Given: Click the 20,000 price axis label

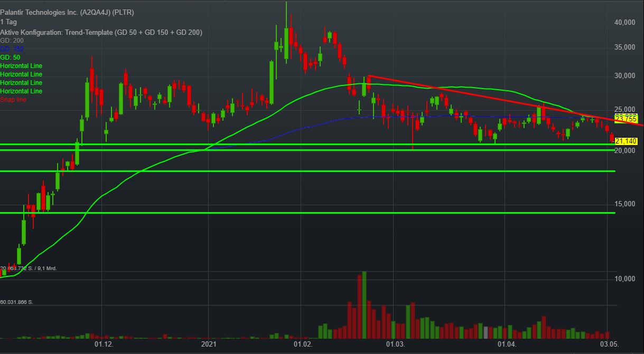Looking at the screenshot, I should 625,151.
